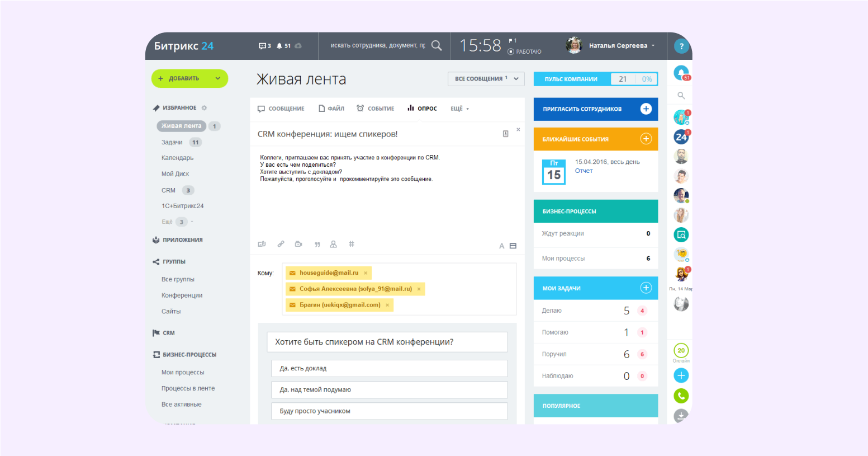Open Задачи in left menu

172,142
